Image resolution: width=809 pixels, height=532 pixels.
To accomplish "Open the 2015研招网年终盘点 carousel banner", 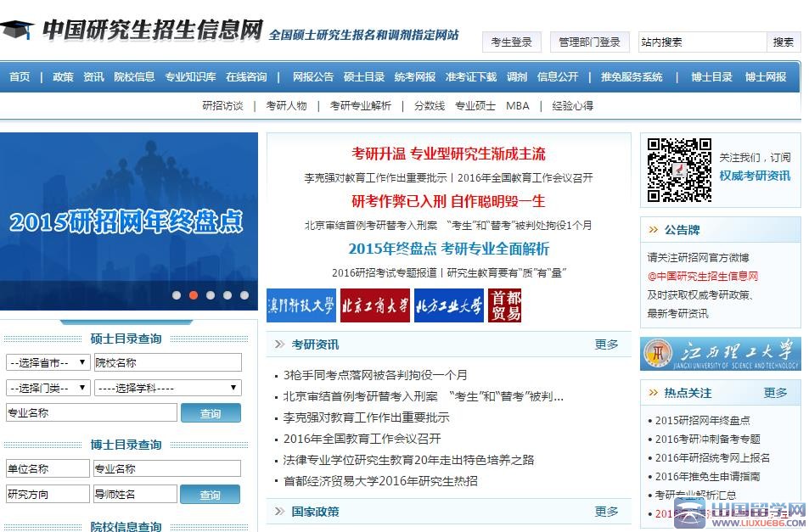I will (x=127, y=222).
